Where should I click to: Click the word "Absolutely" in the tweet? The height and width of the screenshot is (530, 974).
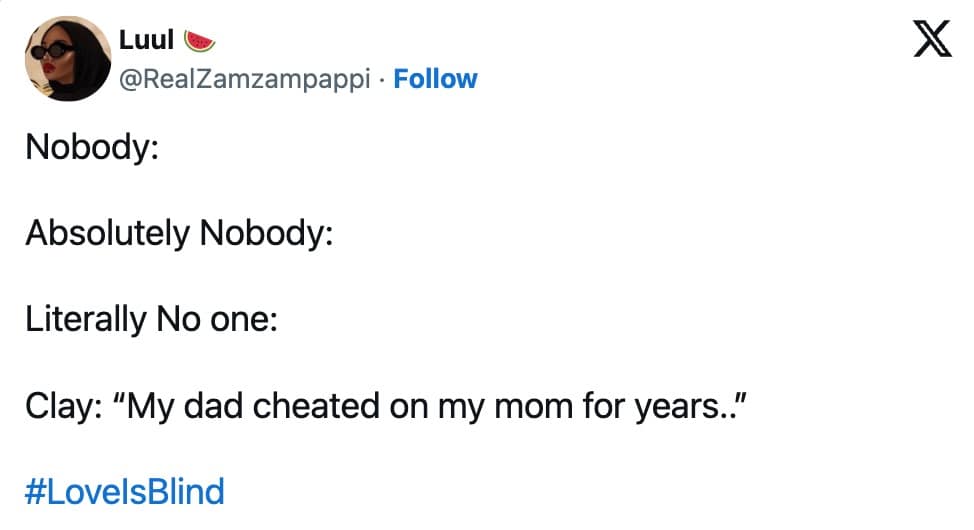click(107, 233)
